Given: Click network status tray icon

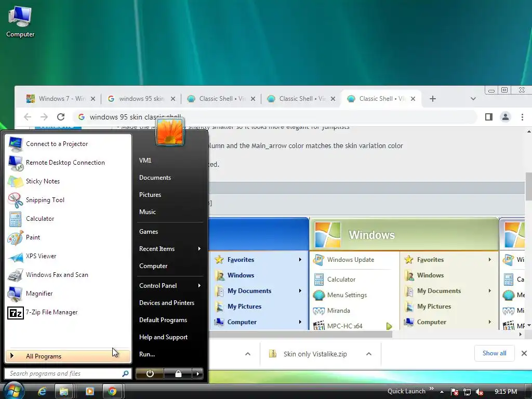Looking at the screenshot, I should point(467,392).
